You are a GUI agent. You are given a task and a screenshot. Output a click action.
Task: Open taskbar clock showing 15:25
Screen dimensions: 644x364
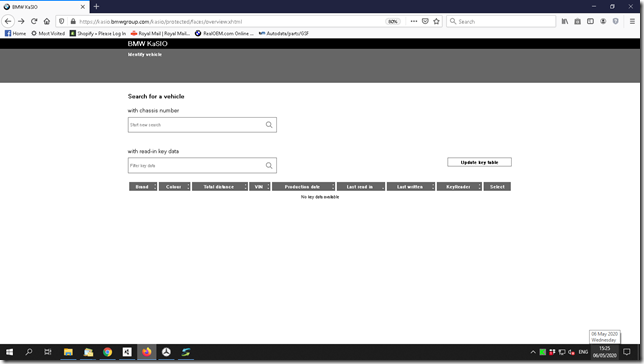pyautogui.click(x=605, y=352)
